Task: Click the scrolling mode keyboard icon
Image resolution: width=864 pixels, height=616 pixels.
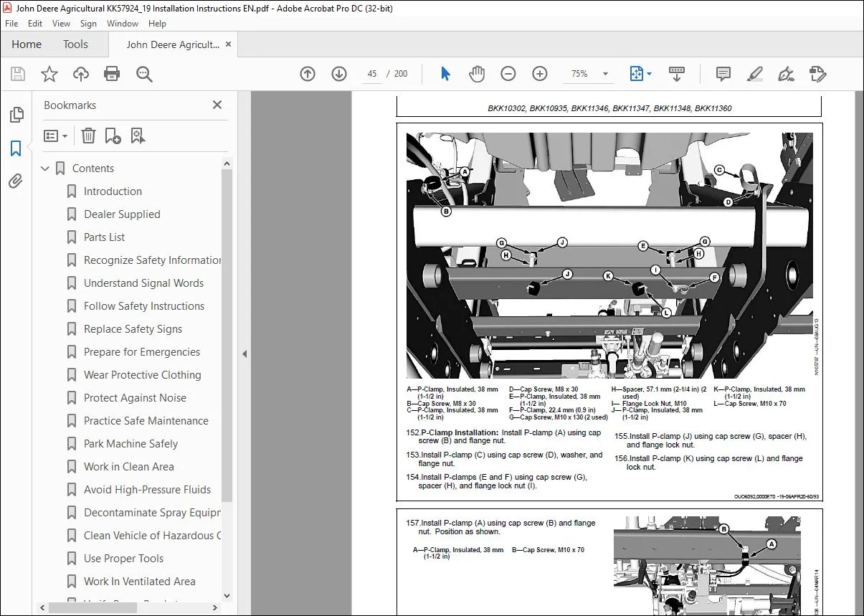Action: pyautogui.click(x=677, y=74)
